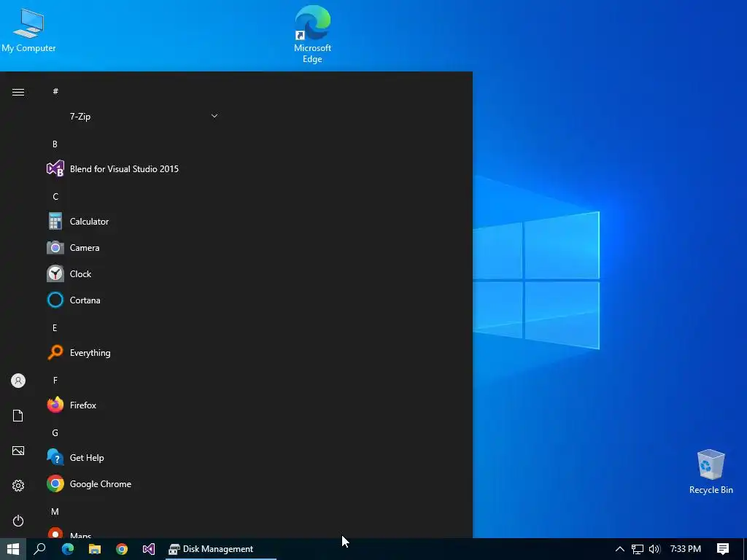Launch the Clock app

[135, 274]
